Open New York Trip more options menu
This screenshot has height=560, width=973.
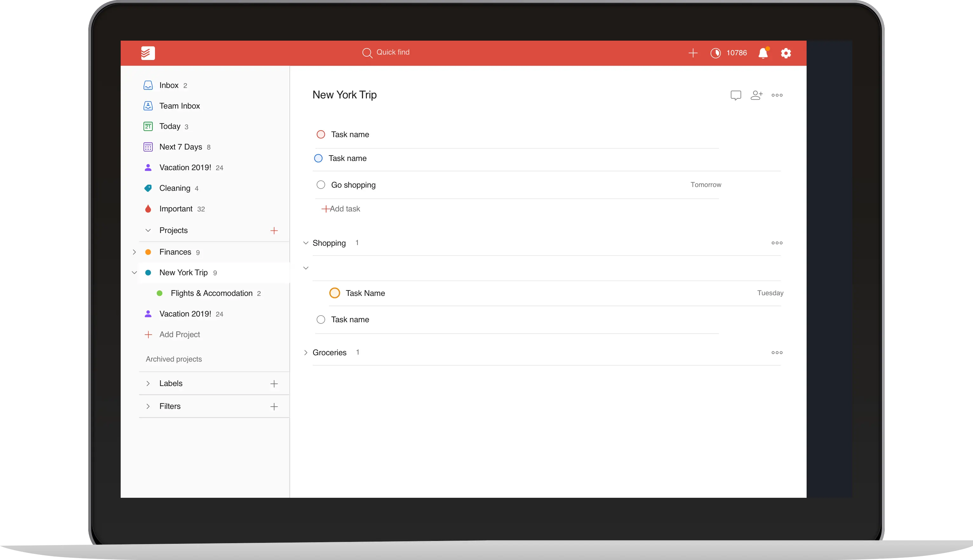pos(777,95)
